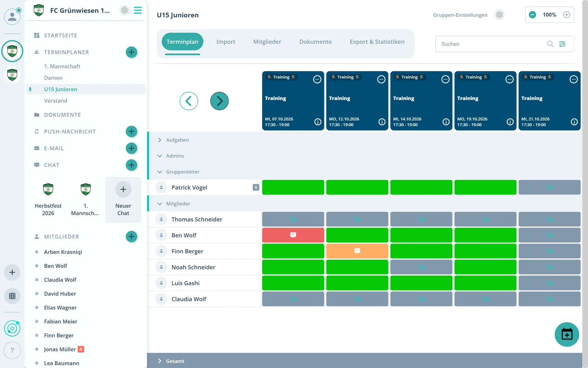This screenshot has height=368, width=588.
Task: Open club settings gear beside FC Grünwiesen
Action: 125,10
